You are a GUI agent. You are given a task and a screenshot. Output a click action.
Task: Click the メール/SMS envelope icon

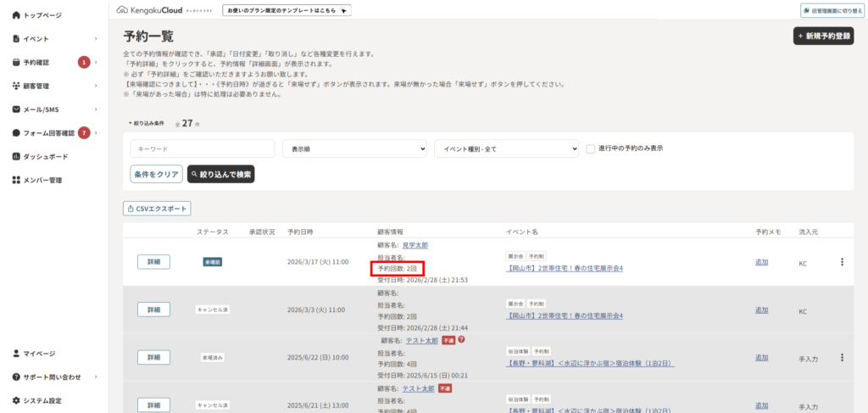point(16,109)
